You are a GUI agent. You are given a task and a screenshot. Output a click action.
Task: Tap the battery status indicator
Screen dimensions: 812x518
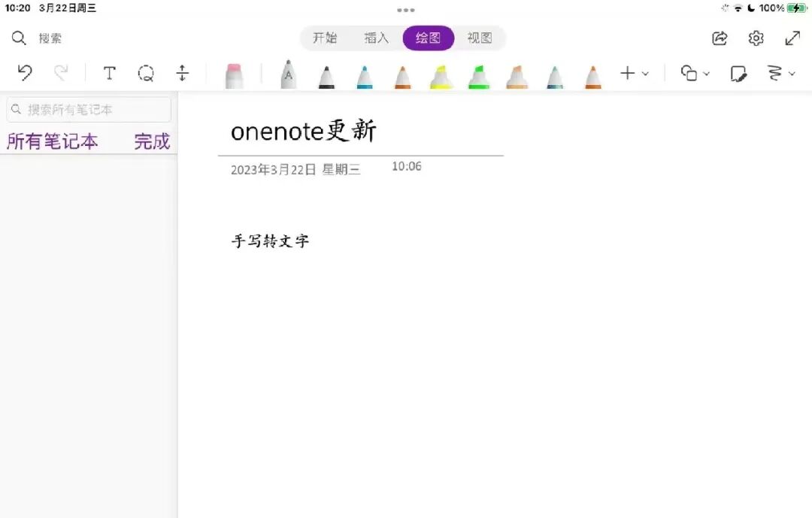(796, 8)
